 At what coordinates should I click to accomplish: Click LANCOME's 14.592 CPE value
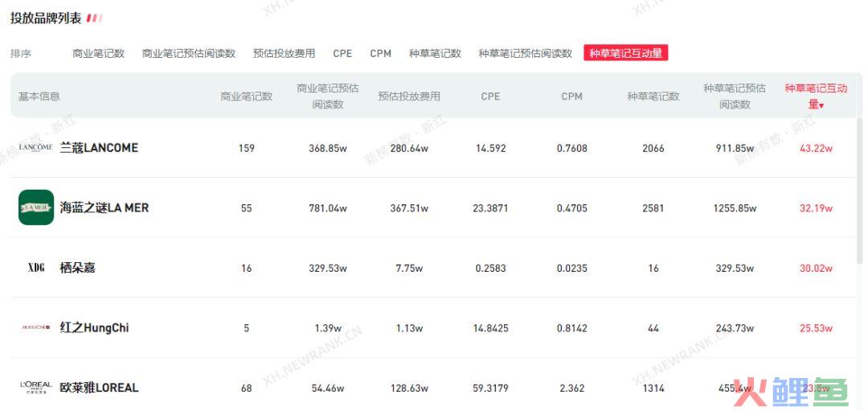pyautogui.click(x=490, y=149)
